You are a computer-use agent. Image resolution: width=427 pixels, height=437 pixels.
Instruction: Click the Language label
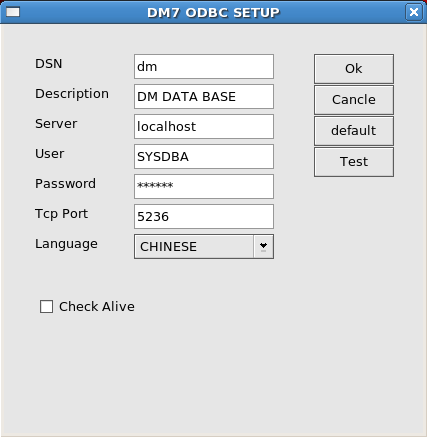pyautogui.click(x=66, y=244)
